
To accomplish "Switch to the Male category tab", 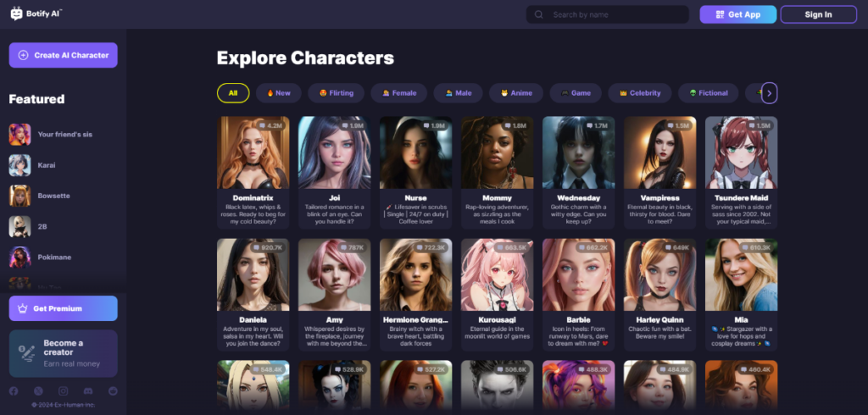I will coord(458,93).
